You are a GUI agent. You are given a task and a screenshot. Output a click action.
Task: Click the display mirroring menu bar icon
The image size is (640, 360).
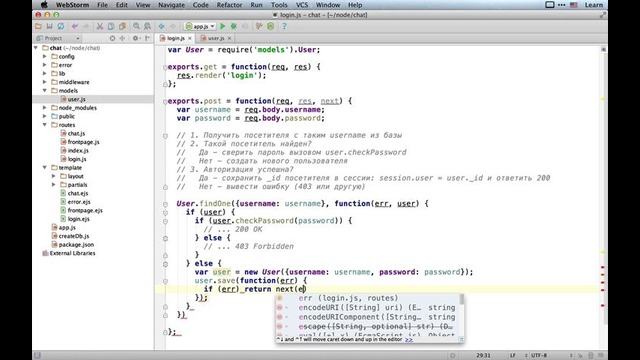pos(550,5)
